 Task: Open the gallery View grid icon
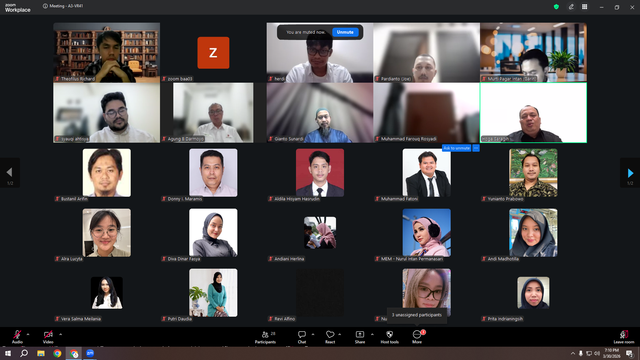pos(584,7)
